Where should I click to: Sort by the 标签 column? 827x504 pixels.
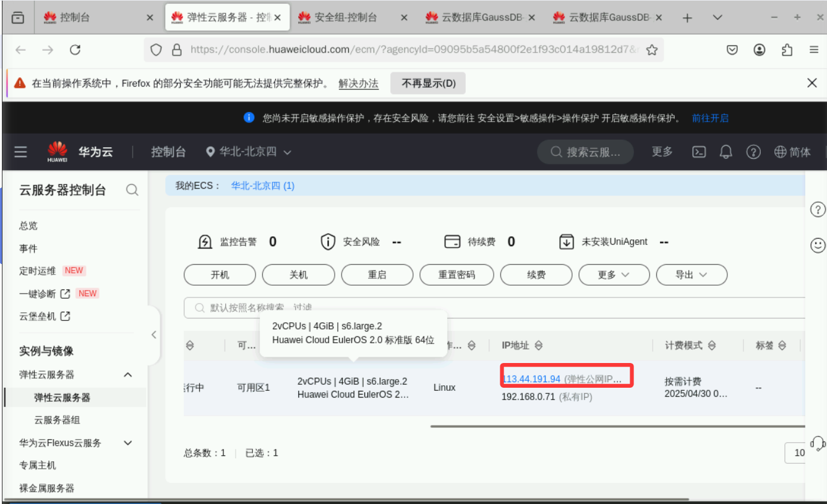tap(782, 346)
